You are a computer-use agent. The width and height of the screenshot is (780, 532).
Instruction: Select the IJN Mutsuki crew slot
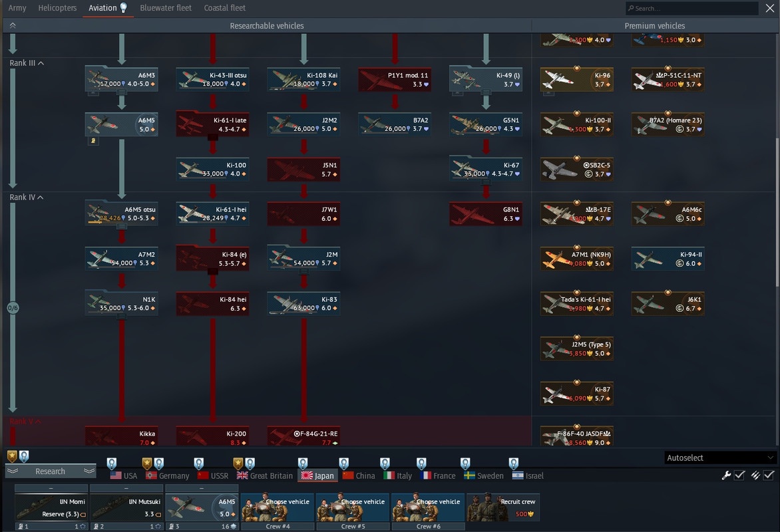coord(126,507)
